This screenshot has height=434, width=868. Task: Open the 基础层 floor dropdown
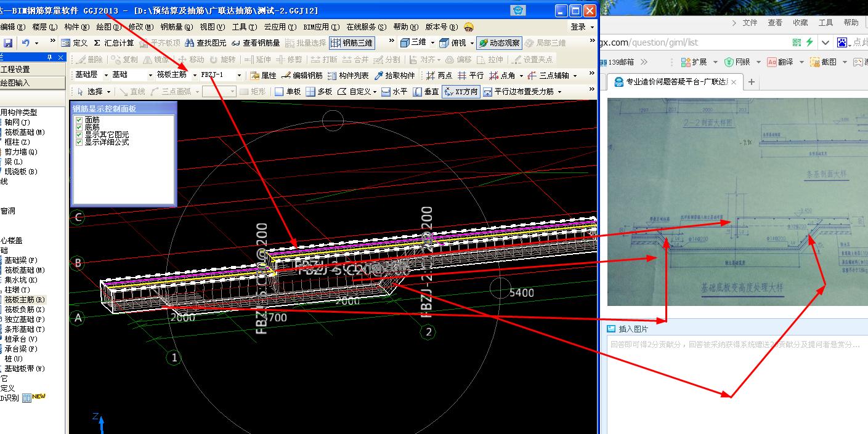point(105,75)
